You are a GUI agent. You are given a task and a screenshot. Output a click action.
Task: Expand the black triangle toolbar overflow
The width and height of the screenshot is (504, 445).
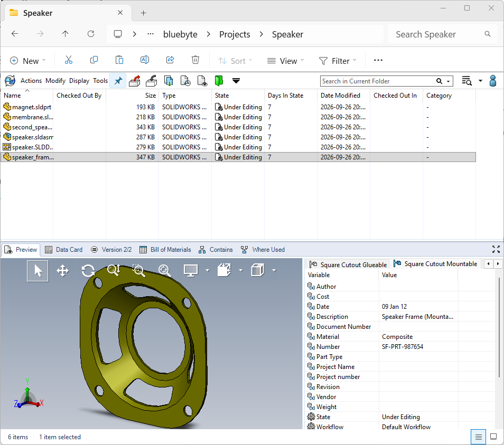[236, 81]
